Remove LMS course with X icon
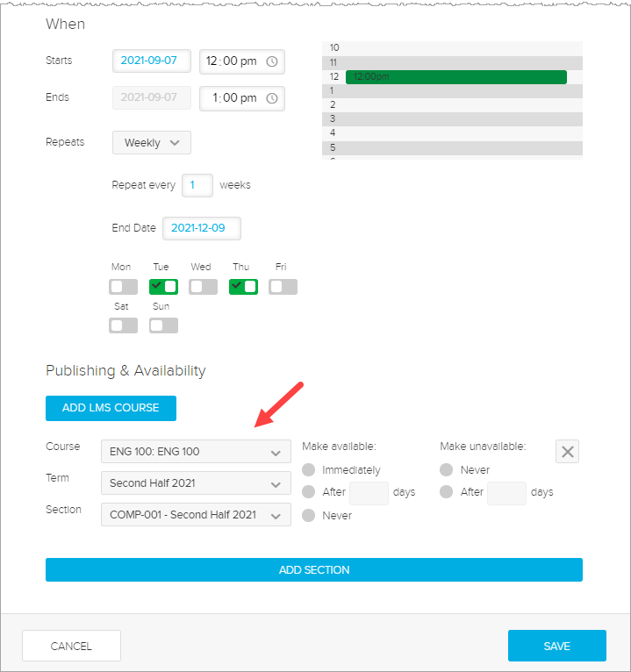The height and width of the screenshot is (672, 631). (x=567, y=452)
